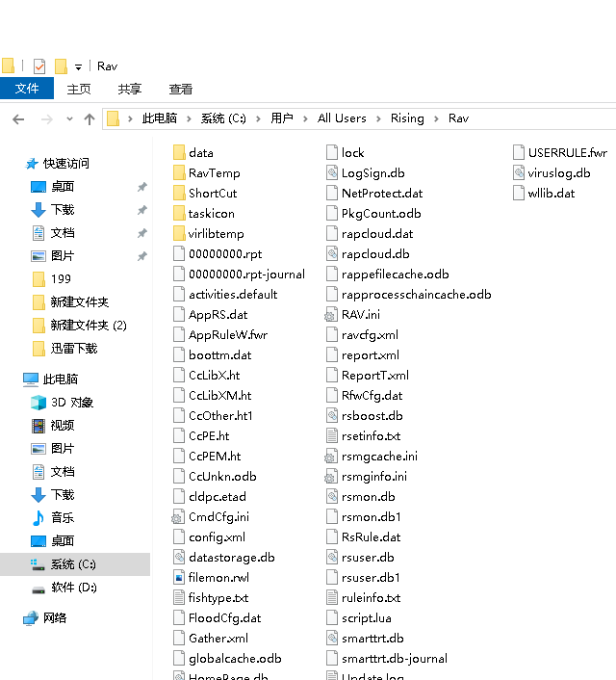Open the Quick Access Toolbar customize dropdown

tap(78, 67)
